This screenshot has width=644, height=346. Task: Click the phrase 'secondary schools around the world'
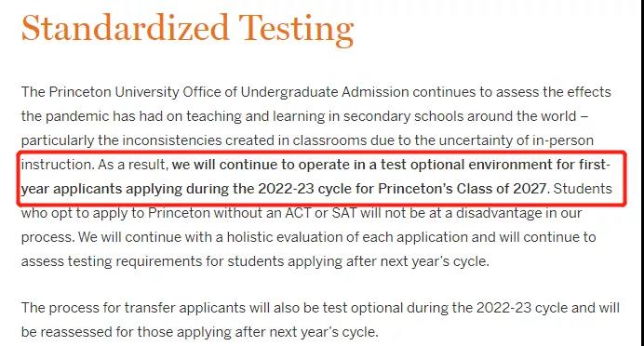click(460, 116)
